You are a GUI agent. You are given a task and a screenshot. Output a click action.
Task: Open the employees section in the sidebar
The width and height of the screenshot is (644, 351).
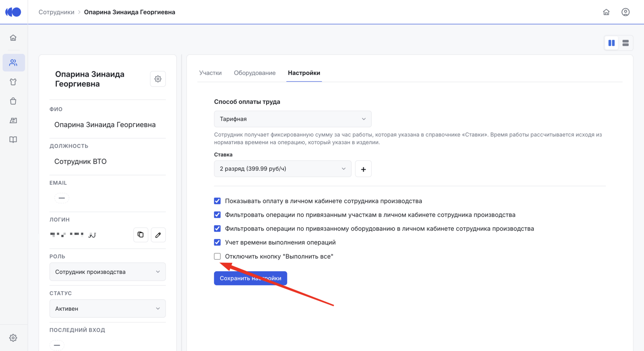coord(13,63)
